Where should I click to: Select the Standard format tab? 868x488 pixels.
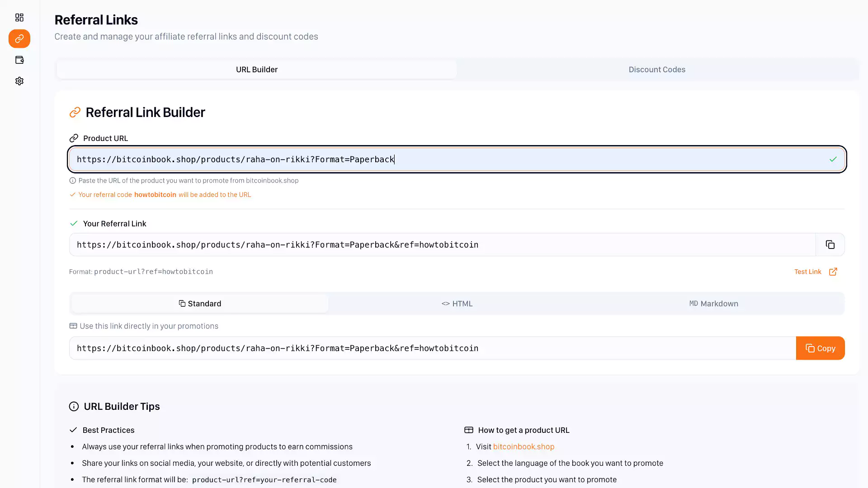pyautogui.click(x=200, y=304)
